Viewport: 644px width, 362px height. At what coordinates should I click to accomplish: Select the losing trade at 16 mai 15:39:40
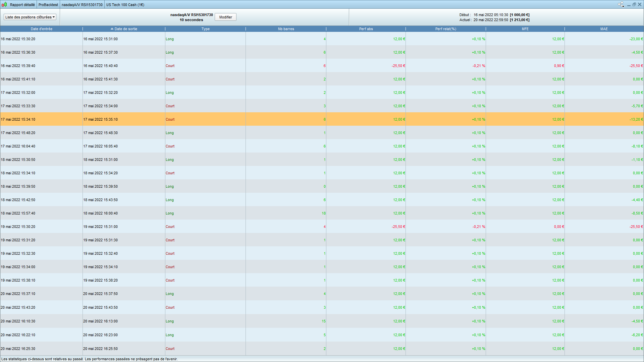pos(201,66)
